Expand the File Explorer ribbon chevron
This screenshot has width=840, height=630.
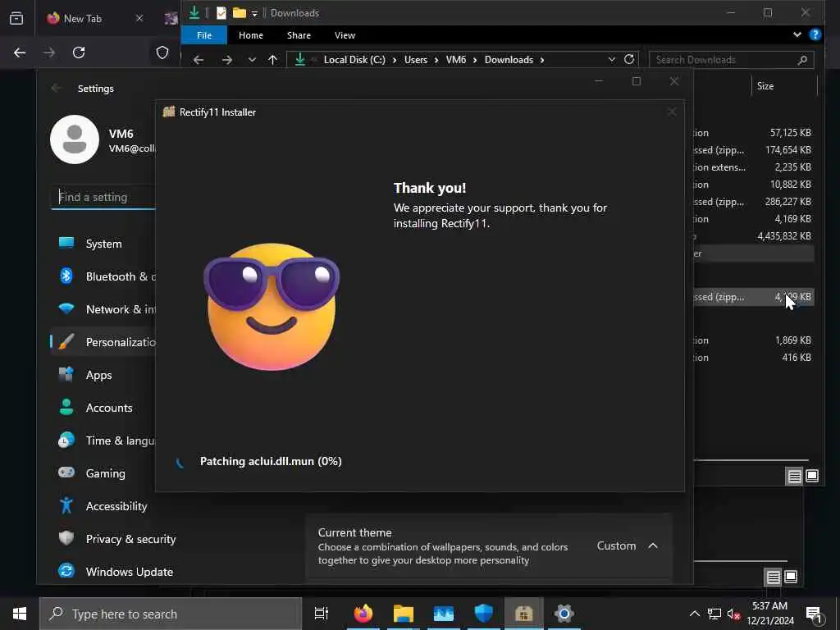[x=797, y=34]
